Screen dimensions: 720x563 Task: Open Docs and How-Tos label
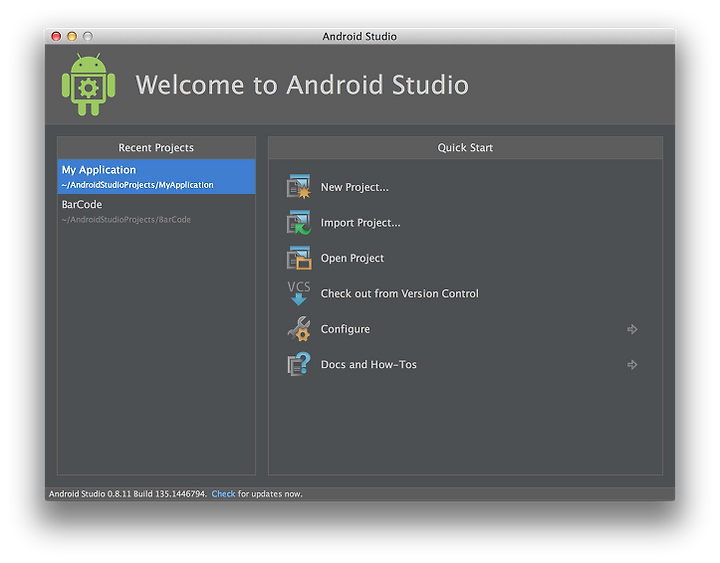pos(369,364)
